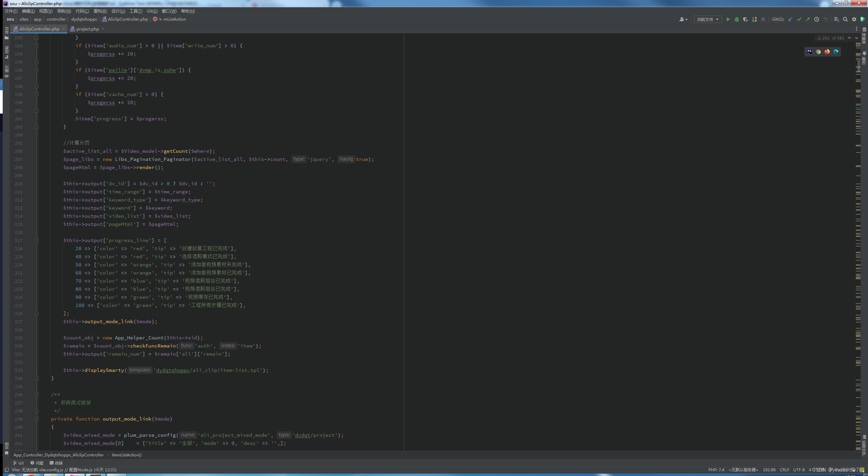
Task: Run the current file with green play button
Action: coord(728,19)
